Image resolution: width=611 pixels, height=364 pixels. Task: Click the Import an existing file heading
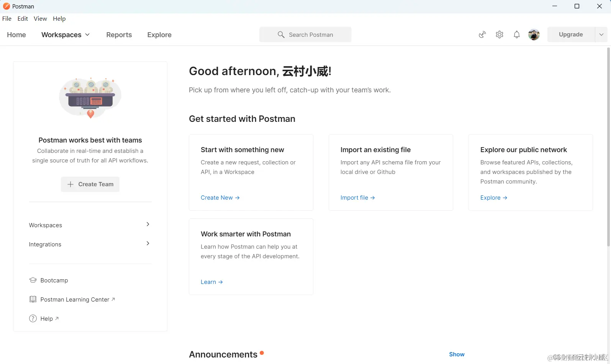click(x=375, y=150)
